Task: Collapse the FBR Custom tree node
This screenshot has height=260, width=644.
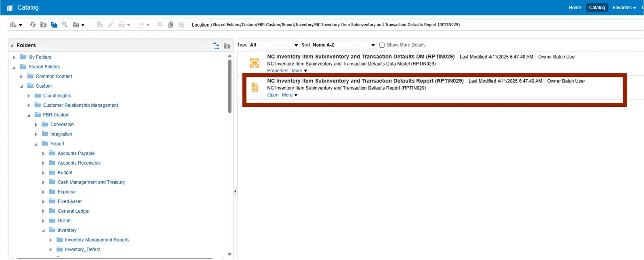Action: [29, 115]
